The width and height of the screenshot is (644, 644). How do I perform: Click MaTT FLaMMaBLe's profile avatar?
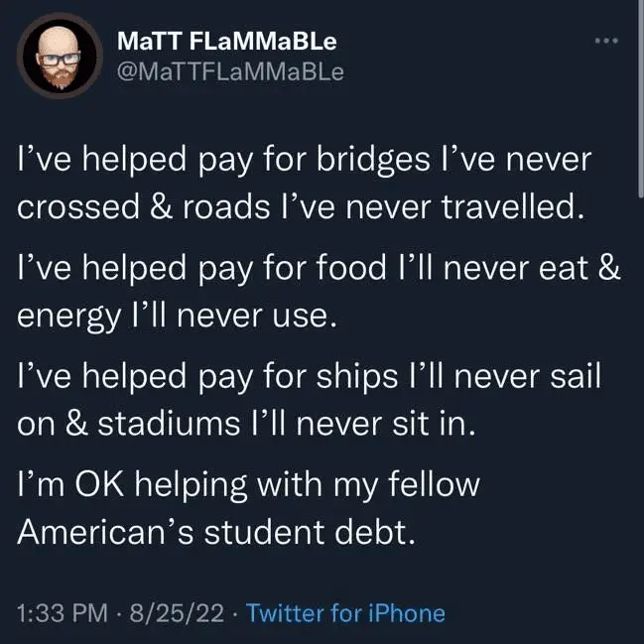61,59
